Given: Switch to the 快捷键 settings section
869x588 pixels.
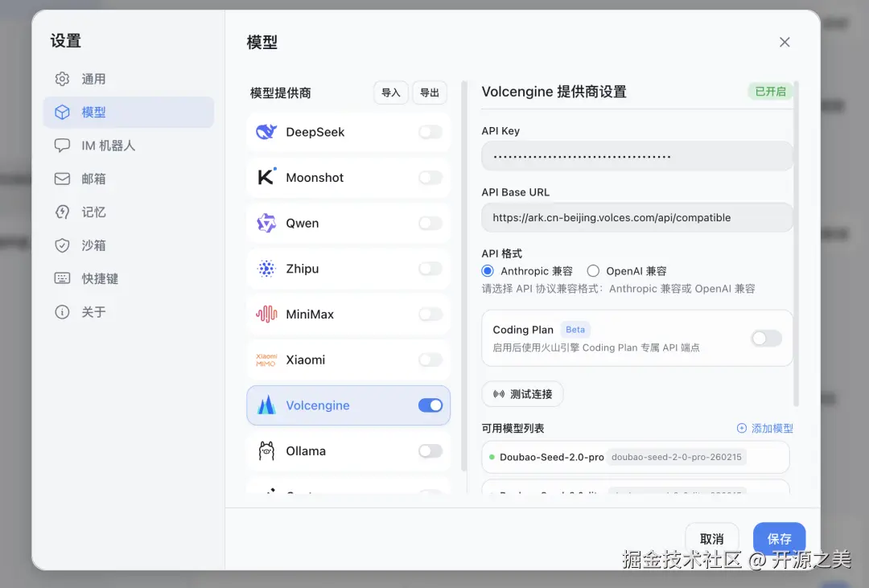Looking at the screenshot, I should (129, 278).
